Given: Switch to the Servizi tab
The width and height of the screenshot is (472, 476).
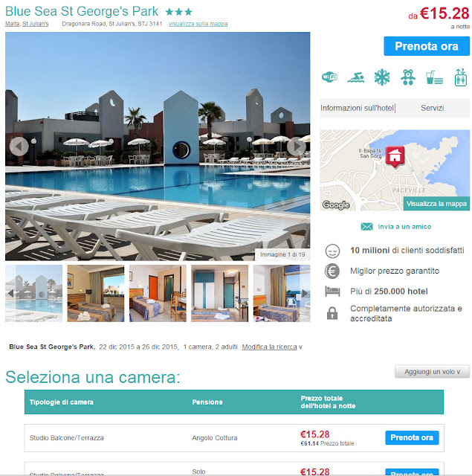Looking at the screenshot, I should [x=433, y=108].
